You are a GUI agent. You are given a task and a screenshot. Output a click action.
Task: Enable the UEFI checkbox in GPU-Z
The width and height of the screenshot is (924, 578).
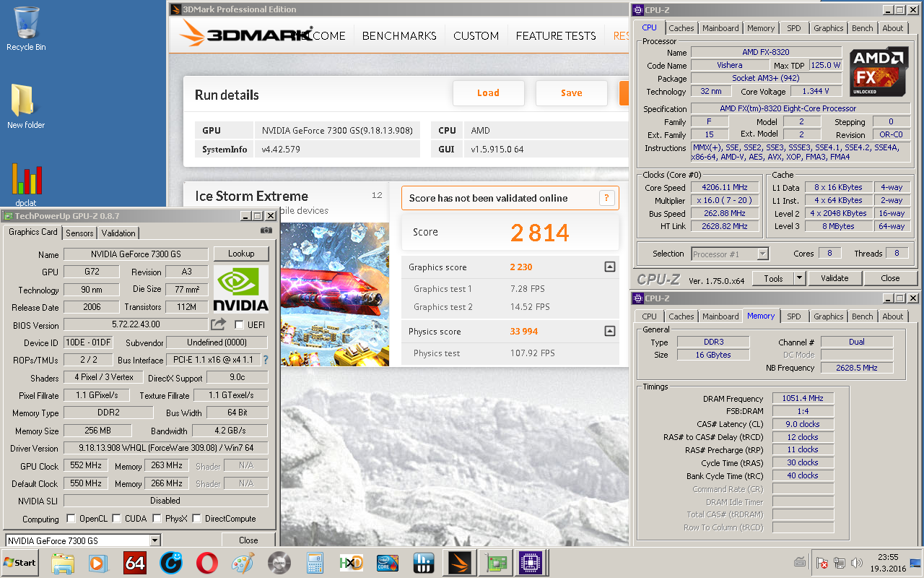click(240, 325)
